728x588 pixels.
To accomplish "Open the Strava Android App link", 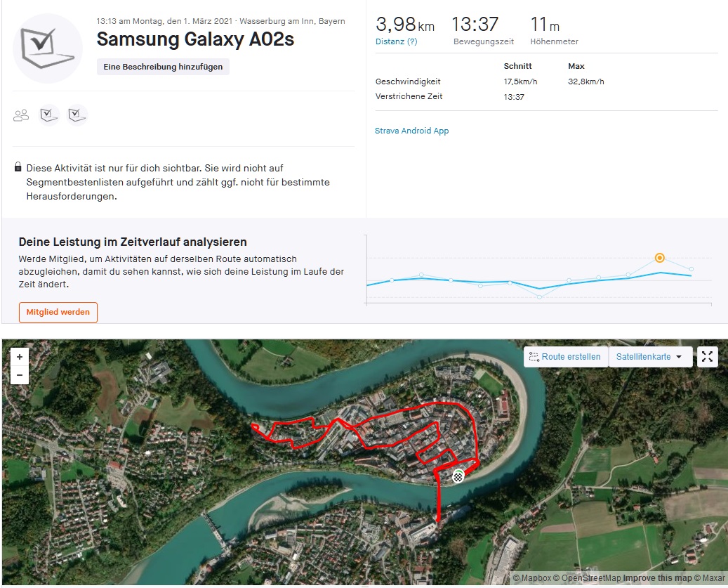I will (412, 131).
